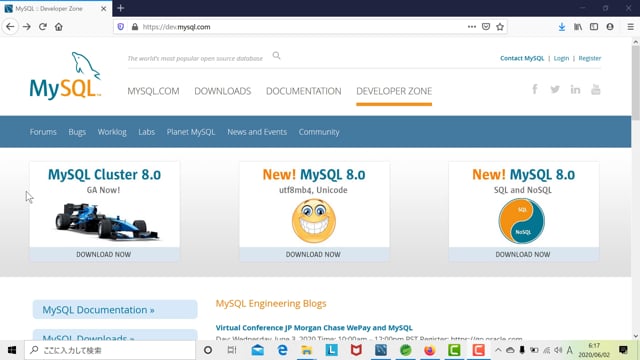This screenshot has height=360, width=640.
Task: Open Microsoft Edge from the taskbar
Action: (x=282, y=350)
